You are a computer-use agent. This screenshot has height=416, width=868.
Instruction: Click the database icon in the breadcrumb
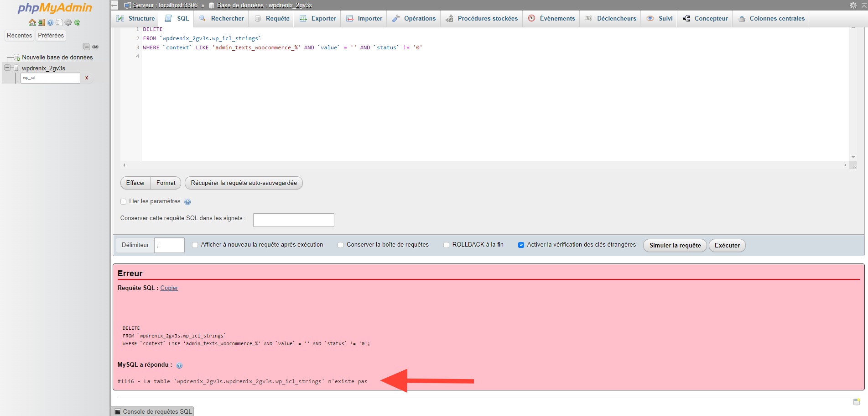(212, 5)
